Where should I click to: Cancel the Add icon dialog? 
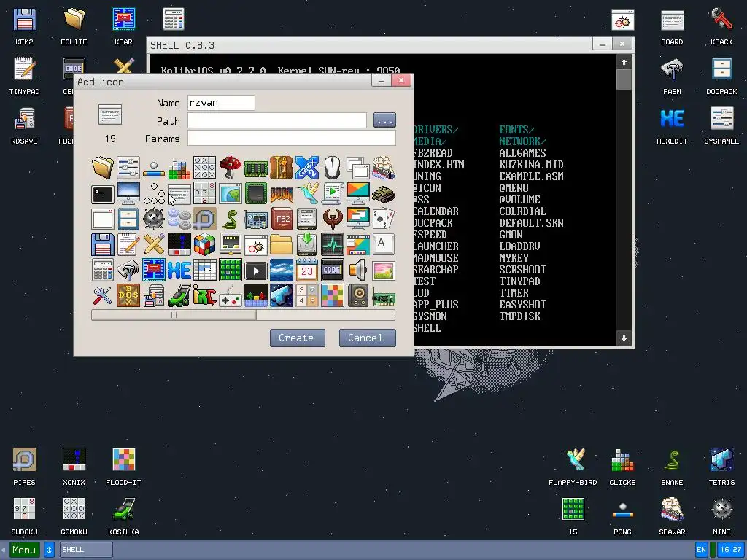pos(367,338)
